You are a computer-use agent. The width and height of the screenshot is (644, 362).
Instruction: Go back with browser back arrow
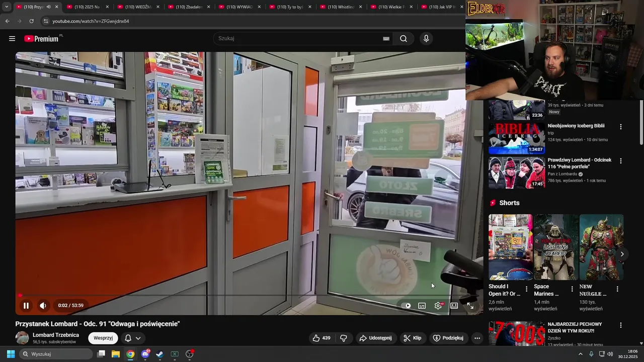tap(7, 21)
